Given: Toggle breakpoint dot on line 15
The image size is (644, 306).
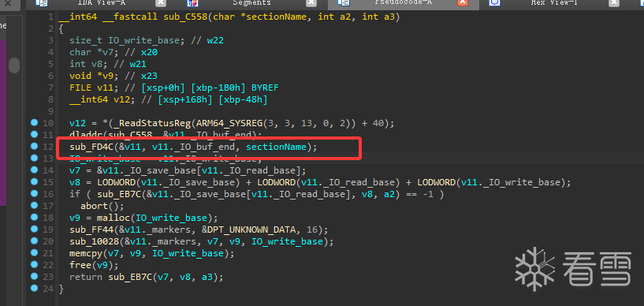Looking at the screenshot, I should click(35, 181).
